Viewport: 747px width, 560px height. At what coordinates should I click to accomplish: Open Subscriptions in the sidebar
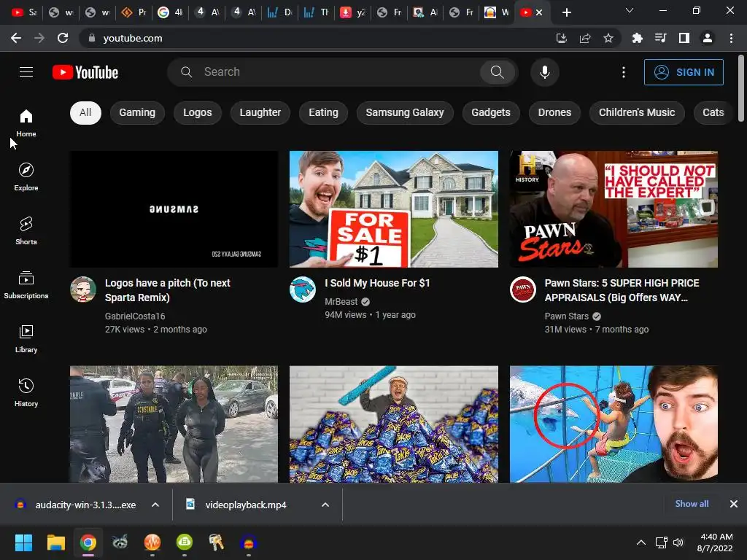pyautogui.click(x=26, y=285)
